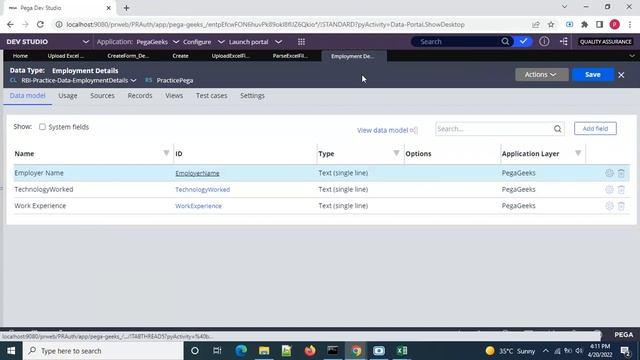
Task: Open a new browser tab
Action: 127,8
